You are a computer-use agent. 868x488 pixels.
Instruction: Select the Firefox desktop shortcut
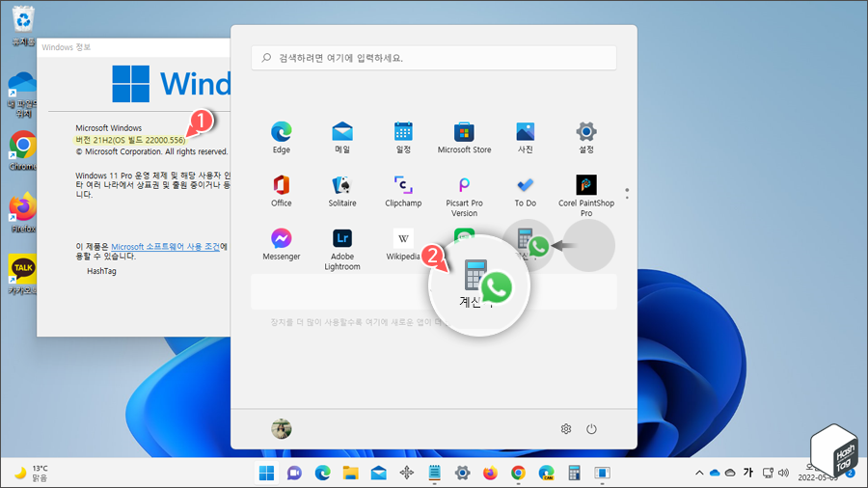[23, 212]
